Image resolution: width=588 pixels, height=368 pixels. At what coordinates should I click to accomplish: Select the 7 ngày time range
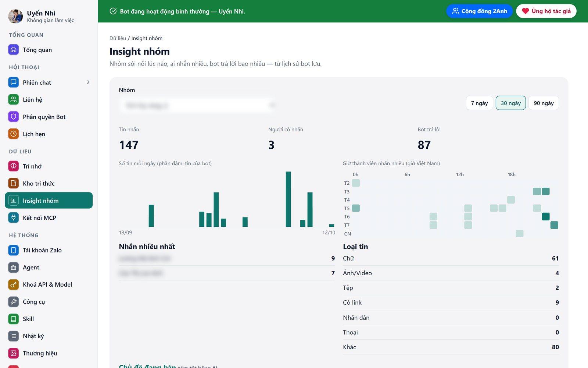(x=480, y=103)
